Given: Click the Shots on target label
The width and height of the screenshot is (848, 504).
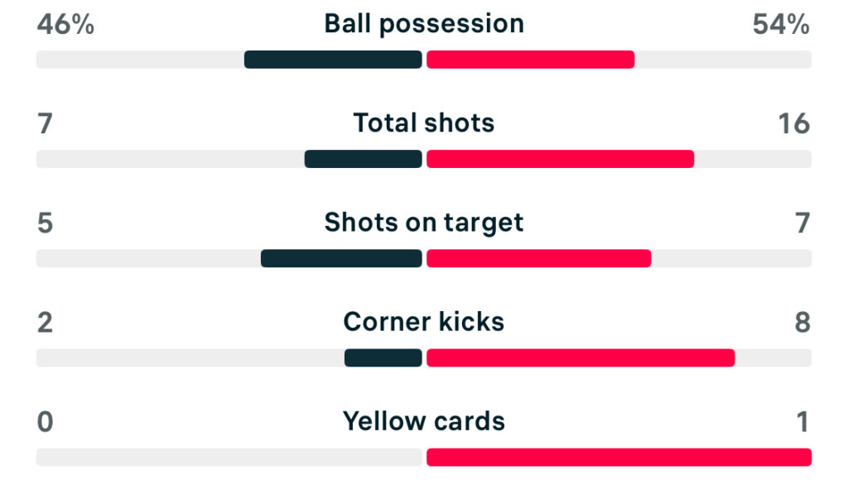Looking at the screenshot, I should 424,223.
